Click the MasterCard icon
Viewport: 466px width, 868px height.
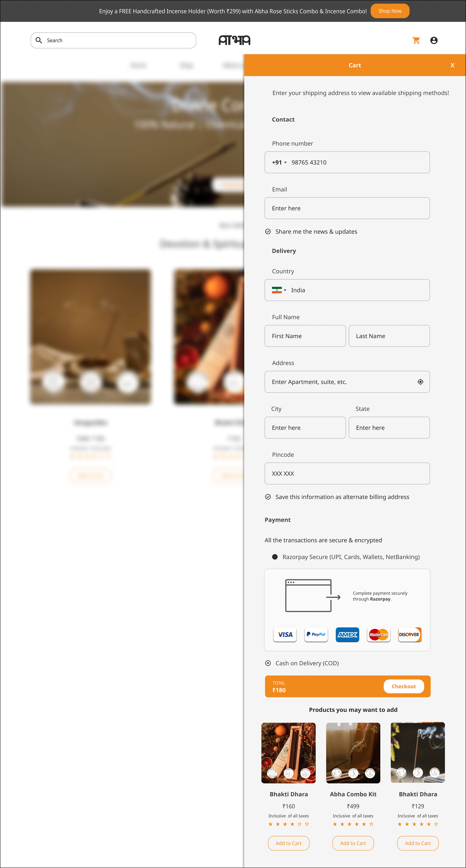pos(378,635)
